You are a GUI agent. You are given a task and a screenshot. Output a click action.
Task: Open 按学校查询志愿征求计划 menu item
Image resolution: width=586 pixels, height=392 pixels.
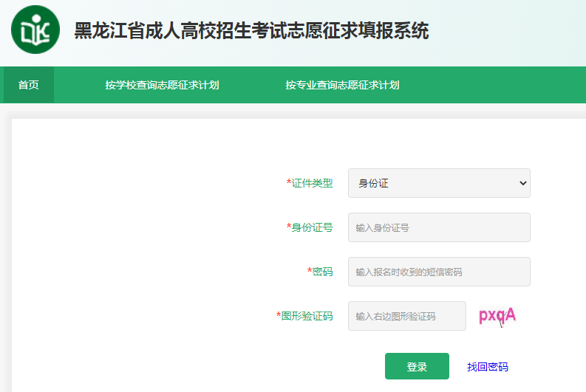pyautogui.click(x=162, y=85)
